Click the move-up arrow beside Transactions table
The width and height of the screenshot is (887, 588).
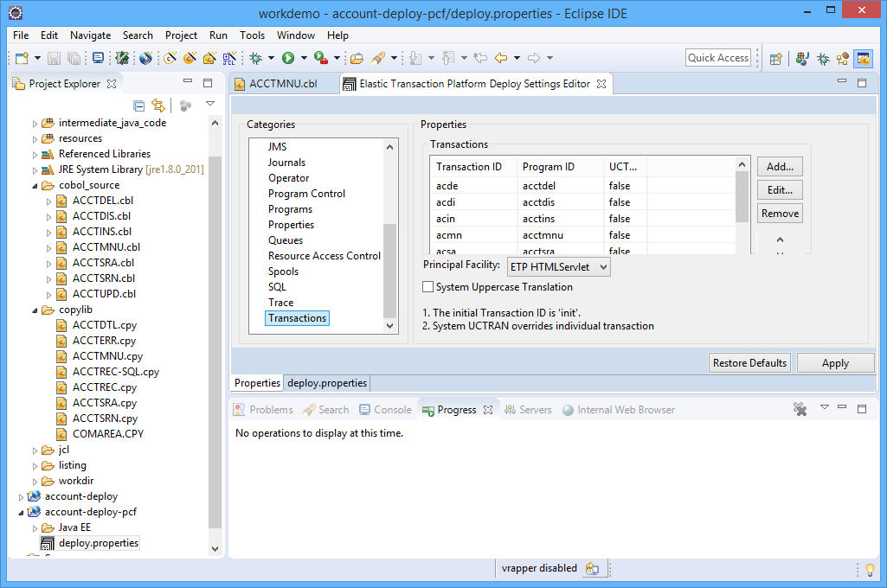(780, 240)
